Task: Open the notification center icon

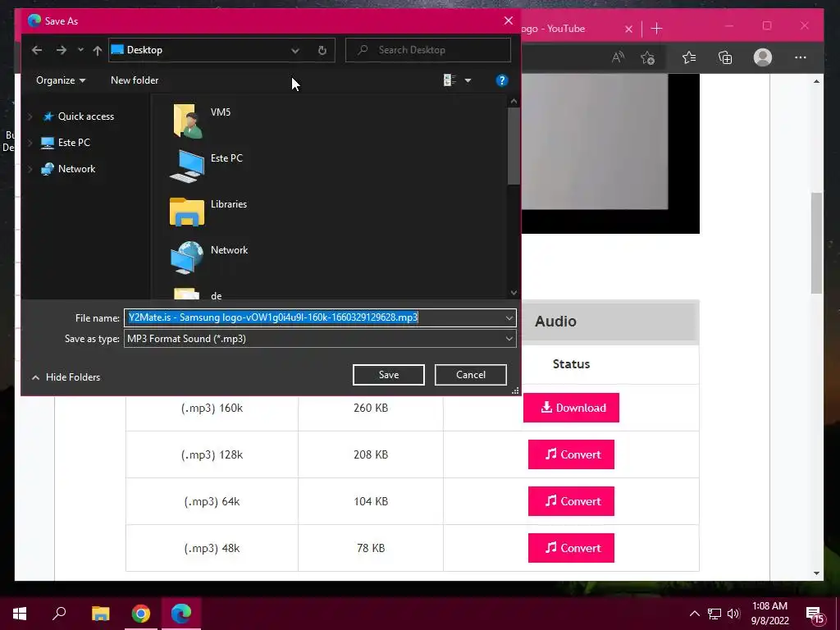Action: click(815, 614)
